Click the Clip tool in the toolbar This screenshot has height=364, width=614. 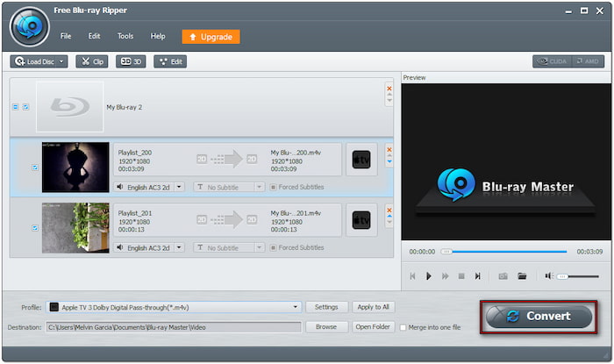(93, 61)
